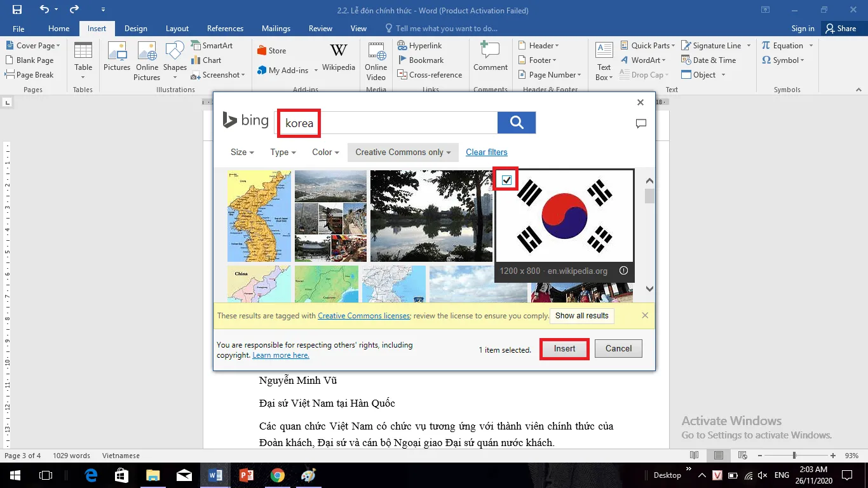The height and width of the screenshot is (488, 868).
Task: Insert a Chart from ribbon
Action: [206, 60]
